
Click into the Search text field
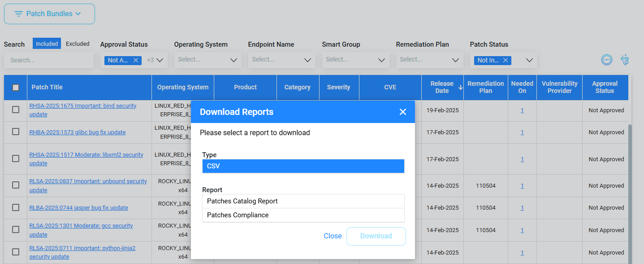tap(49, 60)
